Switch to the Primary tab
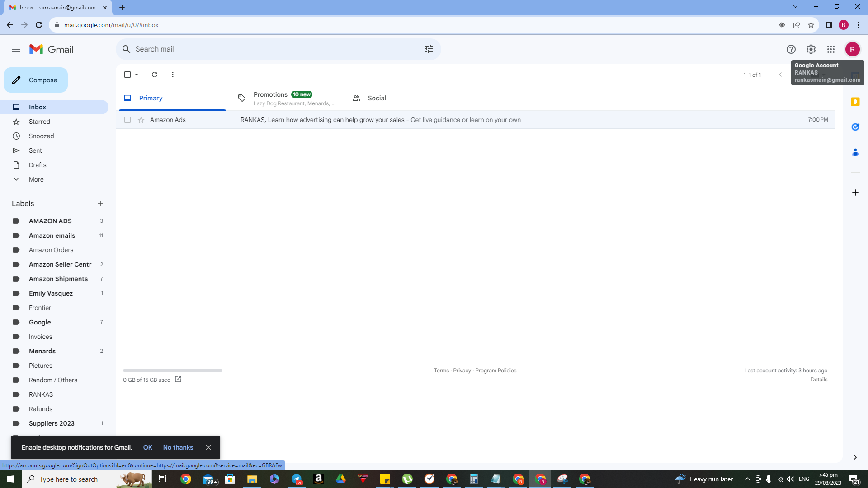 172,98
